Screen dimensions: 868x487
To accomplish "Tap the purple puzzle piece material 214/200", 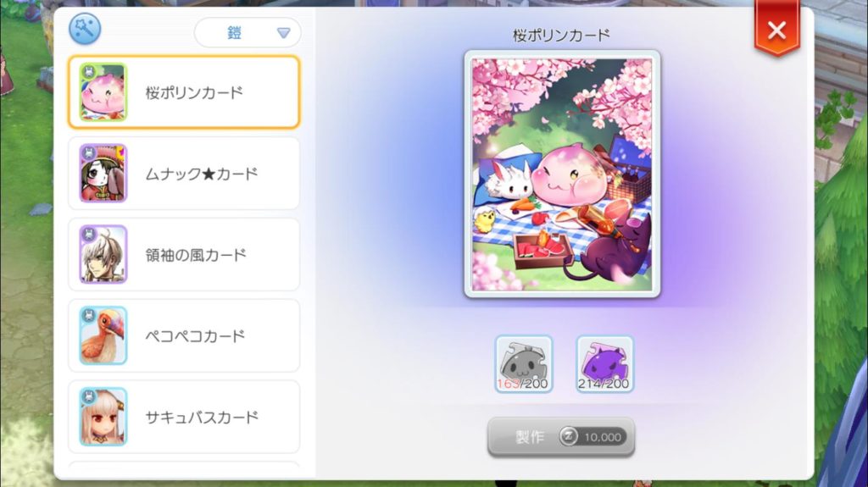I will (x=604, y=363).
